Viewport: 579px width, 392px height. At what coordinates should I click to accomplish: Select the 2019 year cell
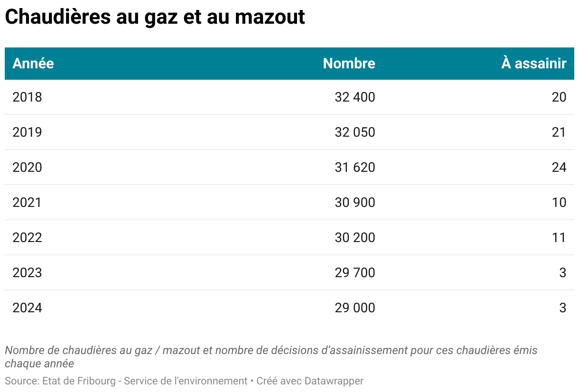pyautogui.click(x=27, y=132)
